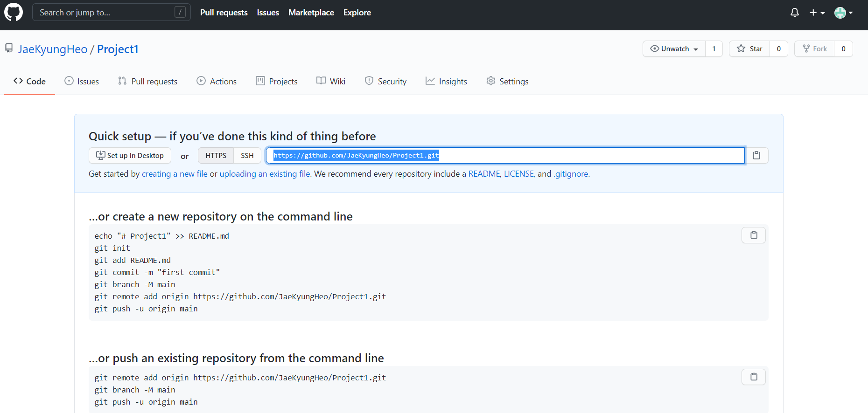The height and width of the screenshot is (413, 868).
Task: Follow the uploading an existing file link
Action: (x=265, y=174)
